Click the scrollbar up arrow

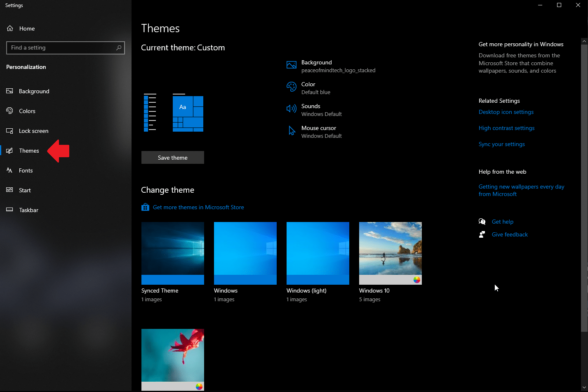coord(584,41)
